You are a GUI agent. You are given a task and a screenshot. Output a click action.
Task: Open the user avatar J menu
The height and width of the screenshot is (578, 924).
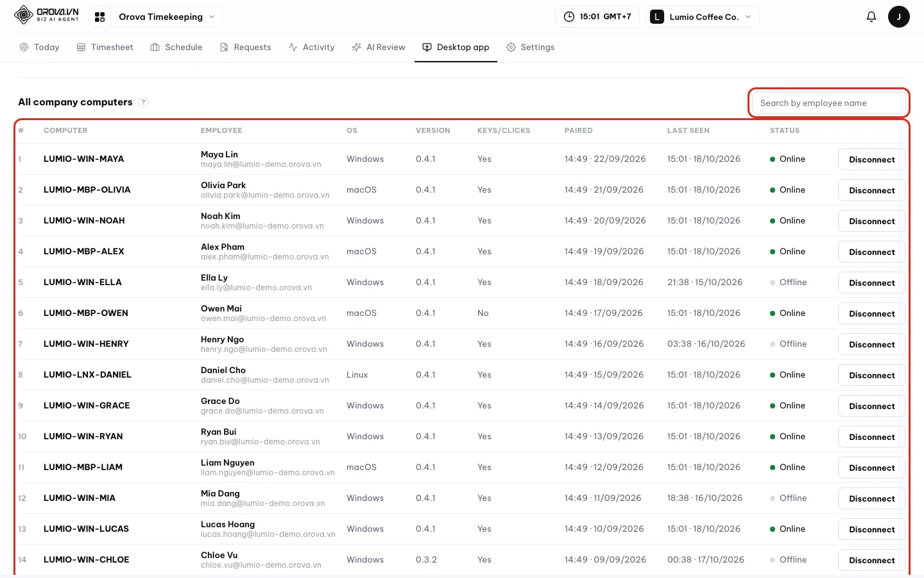point(898,17)
